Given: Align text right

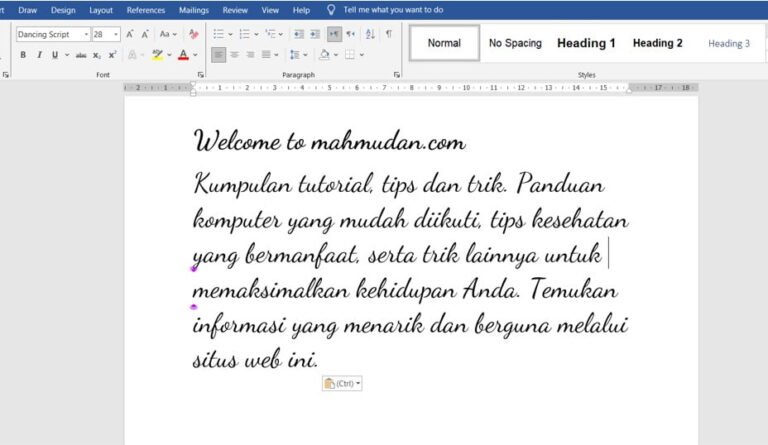Looking at the screenshot, I should (250, 55).
